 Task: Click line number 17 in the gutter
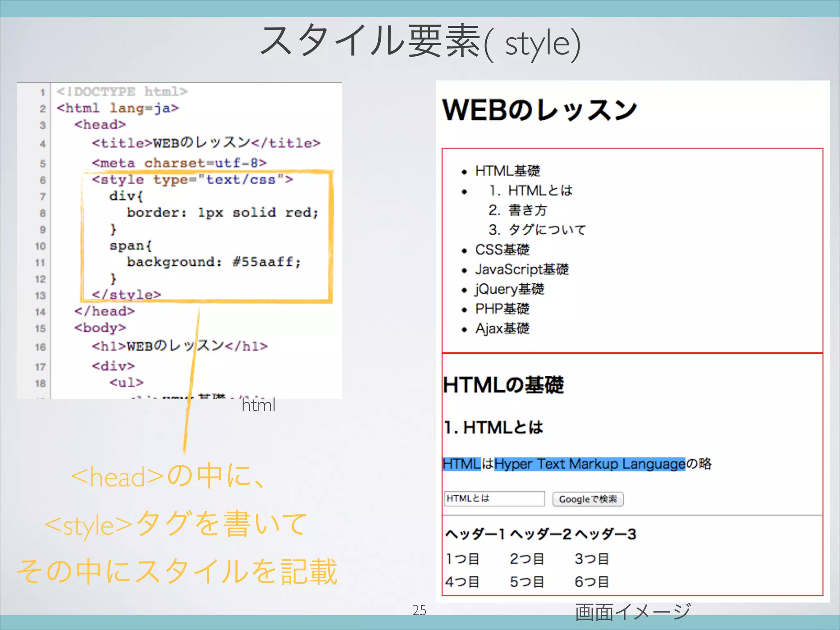pyautogui.click(x=40, y=367)
